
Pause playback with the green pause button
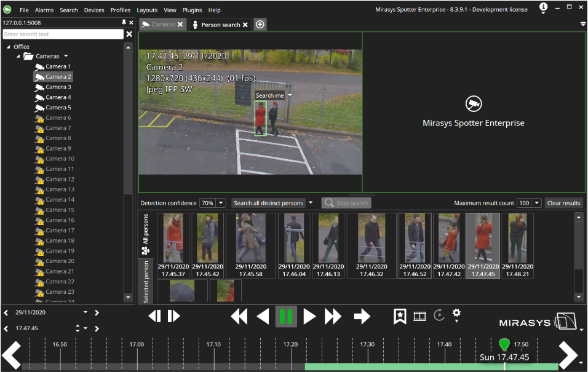pos(286,317)
